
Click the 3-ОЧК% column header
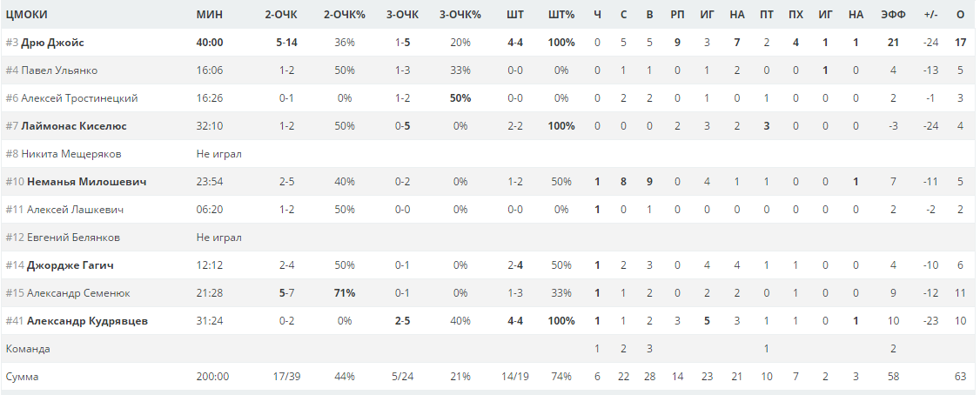(460, 15)
